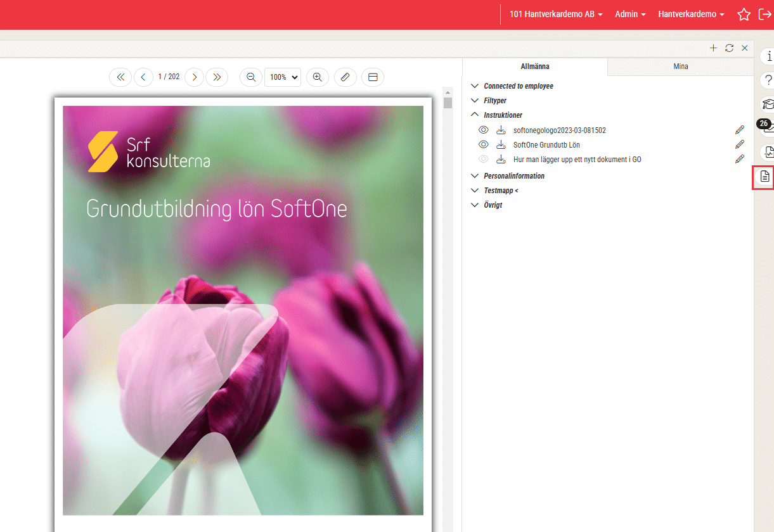Edit softonegologo2023-03-081502 with the pencil icon
This screenshot has width=774, height=532.
coord(740,130)
